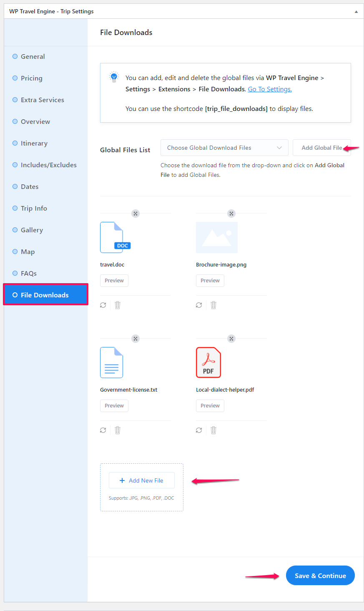This screenshot has height=611, width=364.
Task: Replace Local-dialect-helper.pdf using its refresh icon
Action: [199, 430]
